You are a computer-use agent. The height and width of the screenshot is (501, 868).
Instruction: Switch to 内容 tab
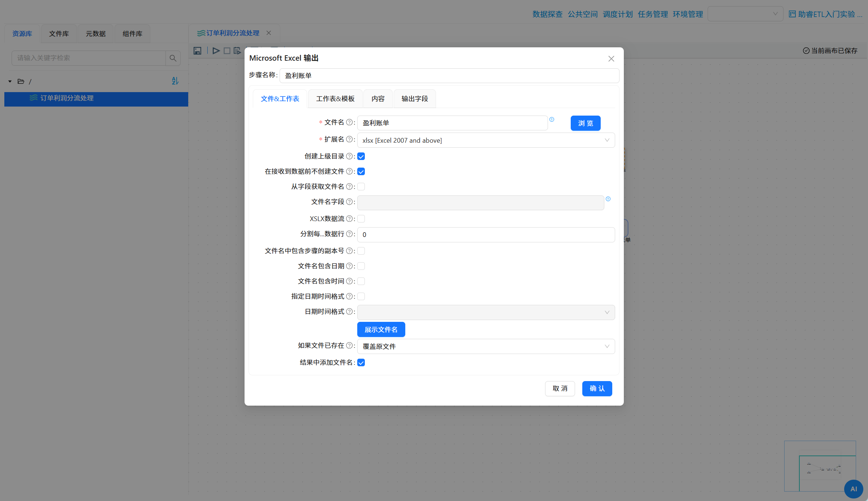pos(378,99)
